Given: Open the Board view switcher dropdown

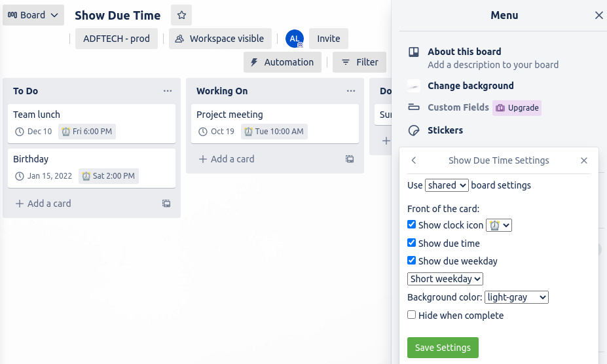Looking at the screenshot, I should 33,15.
